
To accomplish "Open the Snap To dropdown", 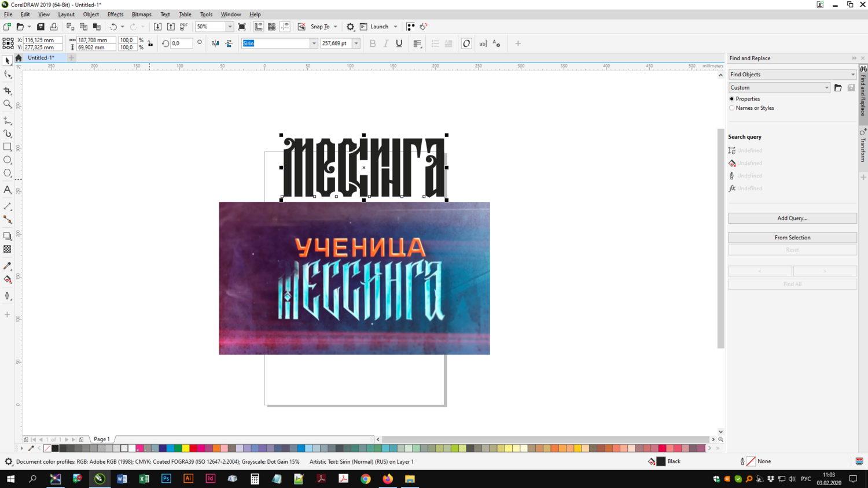I will (x=336, y=27).
